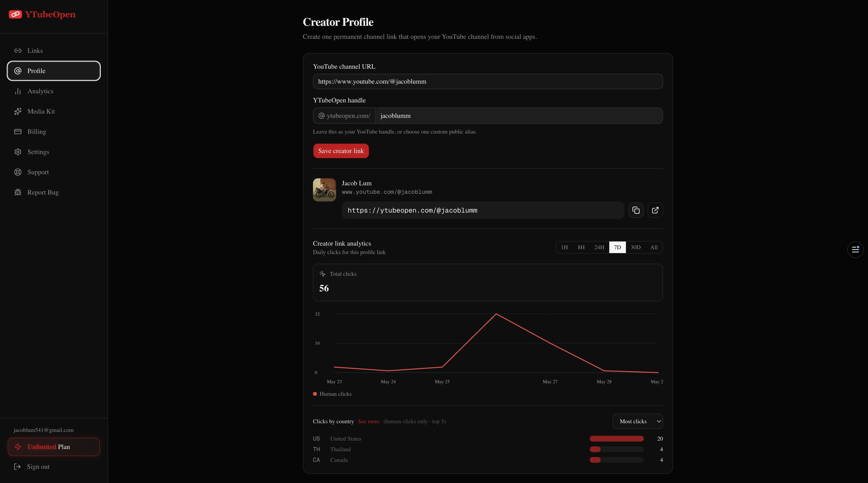Open the Analytics sidebar section
The height and width of the screenshot is (483, 868).
point(54,91)
